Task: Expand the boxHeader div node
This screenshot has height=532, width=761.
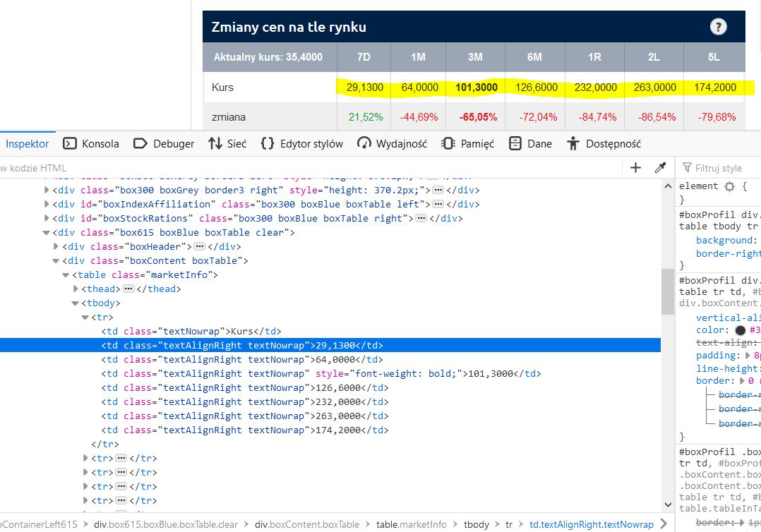Action: click(x=56, y=246)
